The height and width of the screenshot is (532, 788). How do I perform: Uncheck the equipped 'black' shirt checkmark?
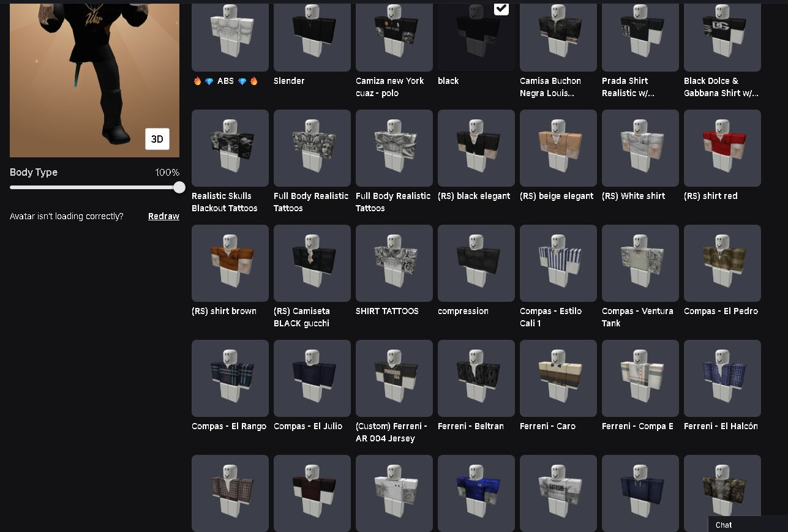tap(501, 8)
